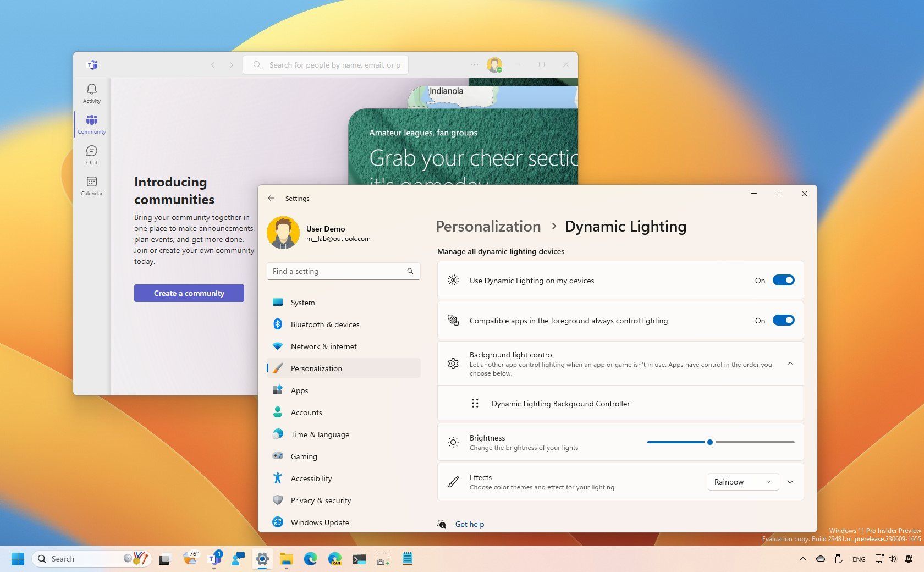
Task: Open the Calendar in Teams
Action: coord(91,185)
